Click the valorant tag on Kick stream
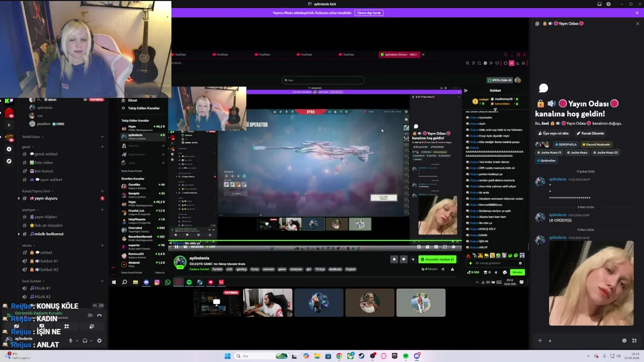The width and height of the screenshot is (644, 362). tap(268, 269)
